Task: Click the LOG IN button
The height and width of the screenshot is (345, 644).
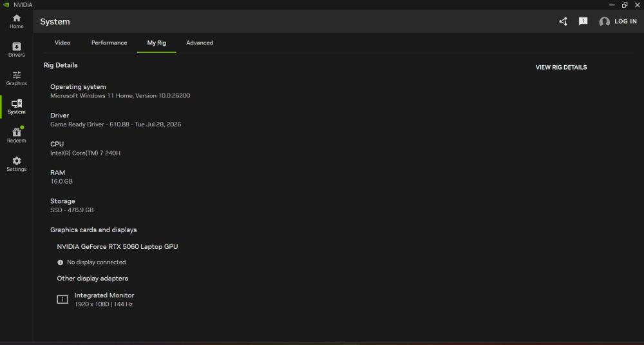Action: pyautogui.click(x=625, y=21)
